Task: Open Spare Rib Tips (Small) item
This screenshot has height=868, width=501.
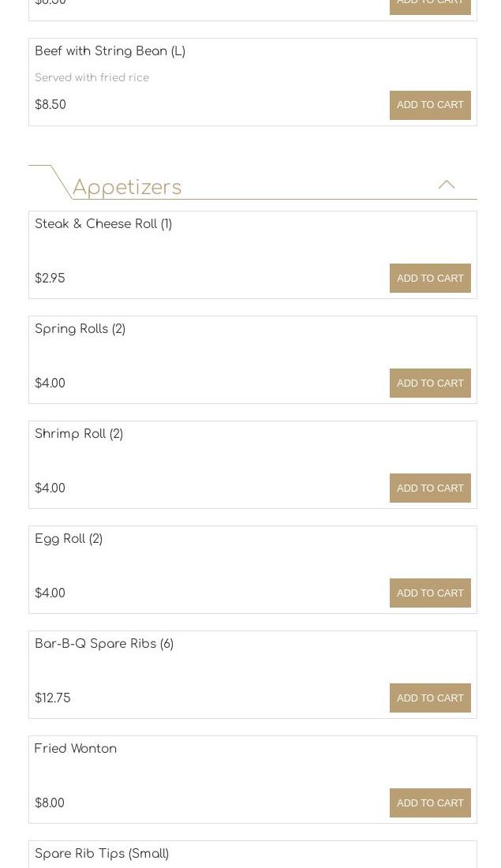Action: tap(102, 854)
